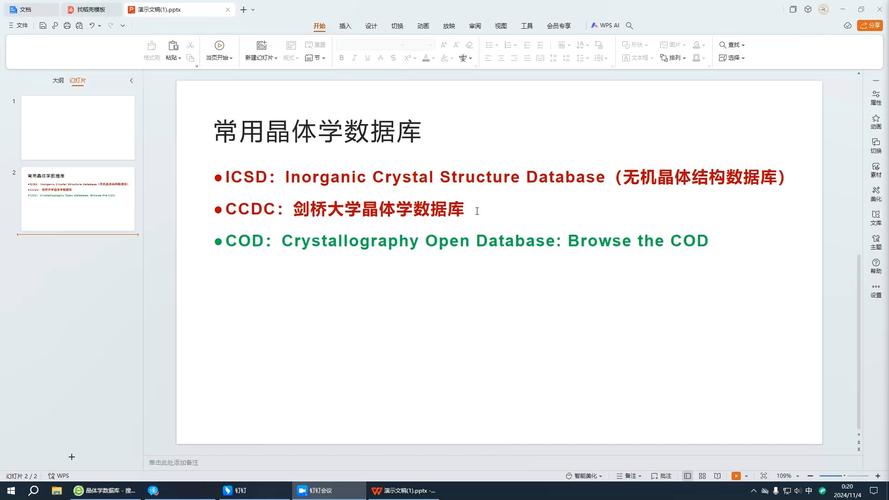Switch to reading view icon
Viewport: 889px width, 500px height.
[717, 476]
